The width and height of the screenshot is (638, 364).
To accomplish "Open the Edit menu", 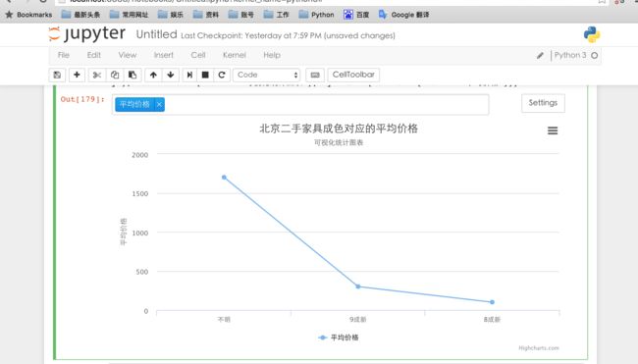I will click(94, 55).
